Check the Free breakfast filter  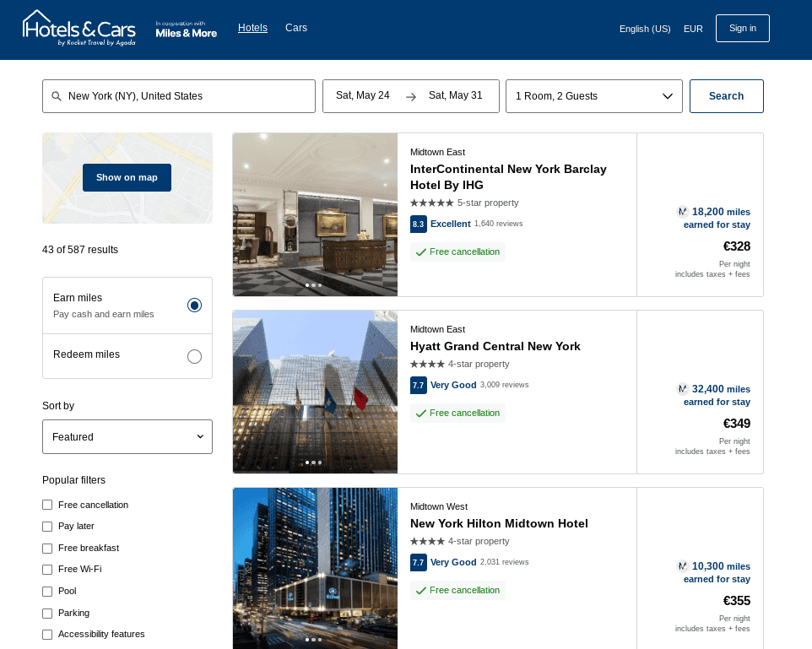(x=47, y=549)
